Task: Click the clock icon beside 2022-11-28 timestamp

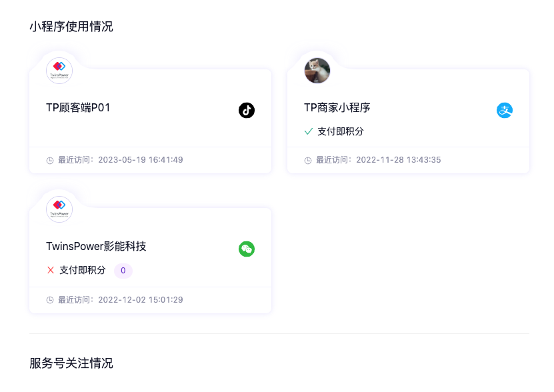Action: click(308, 160)
